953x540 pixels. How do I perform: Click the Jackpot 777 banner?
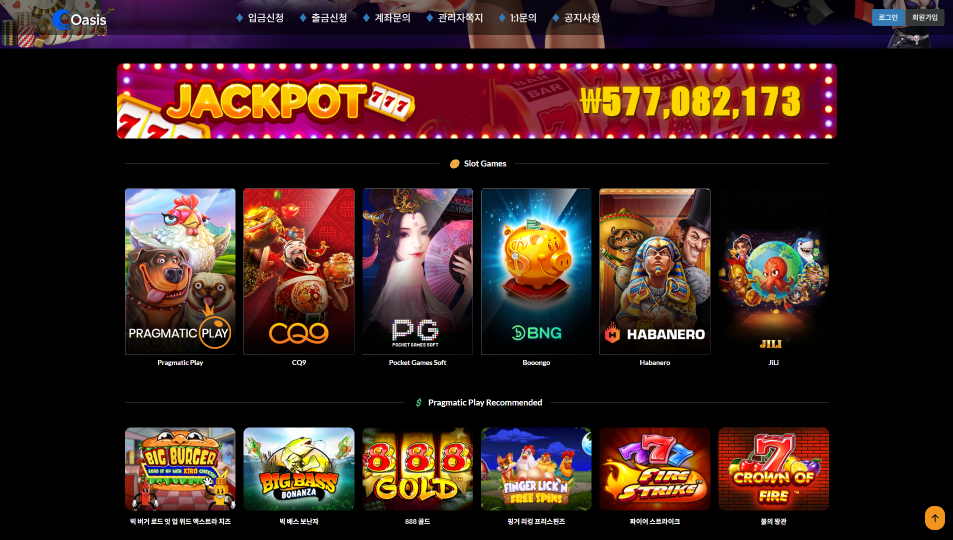pyautogui.click(x=476, y=101)
